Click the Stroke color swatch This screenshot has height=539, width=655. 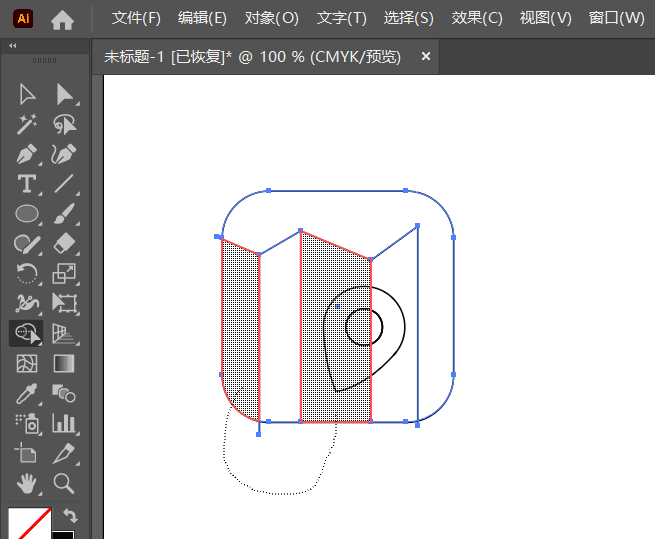click(63, 534)
